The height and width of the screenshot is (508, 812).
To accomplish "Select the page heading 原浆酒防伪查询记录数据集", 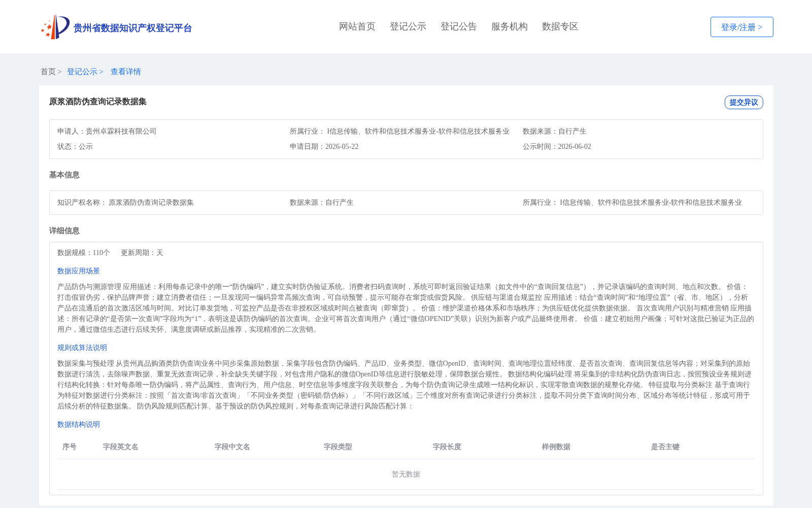I will click(x=98, y=102).
